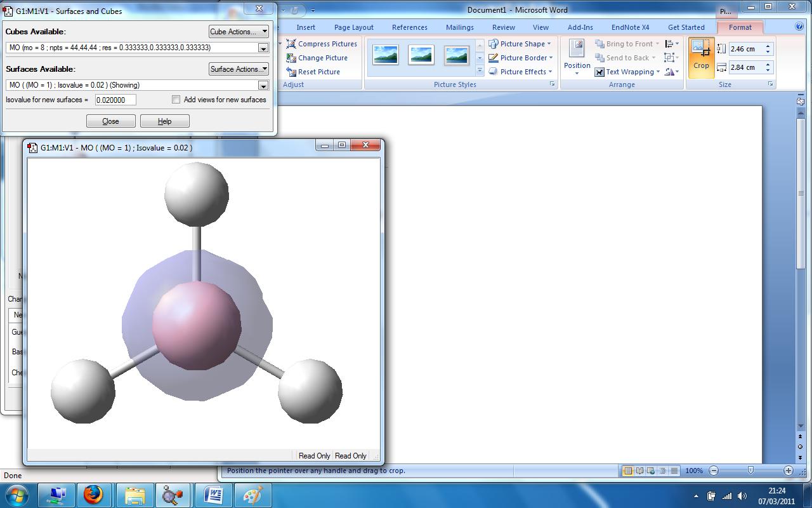
Task: Expand the Cubes Available combo box
Action: 263,48
